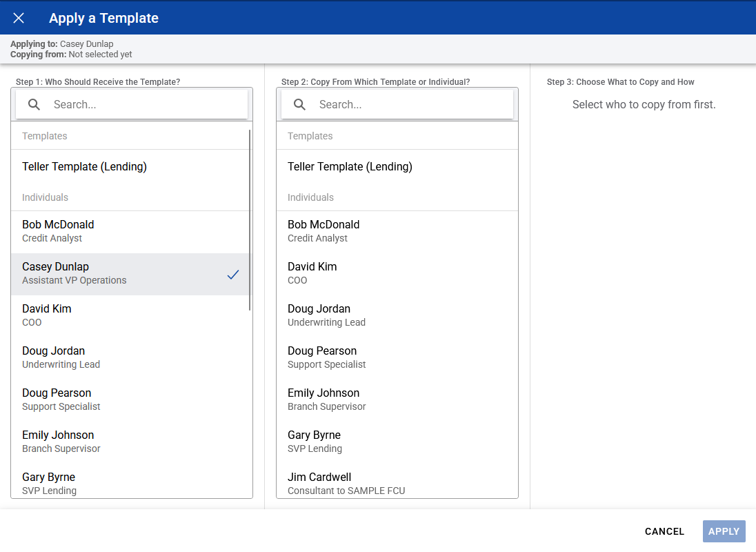Click the Step 1 list scrollbar
The height and width of the screenshot is (552, 756).
tap(250, 220)
